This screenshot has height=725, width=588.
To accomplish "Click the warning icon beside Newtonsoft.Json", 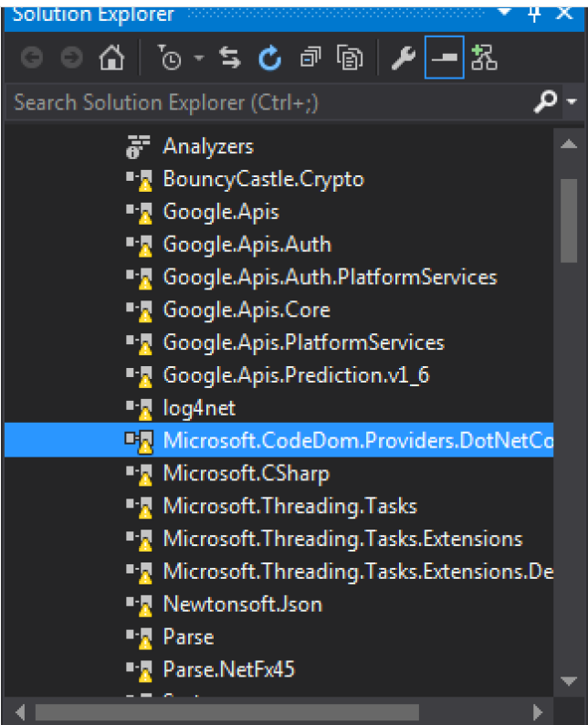I will pyautogui.click(x=145, y=611).
